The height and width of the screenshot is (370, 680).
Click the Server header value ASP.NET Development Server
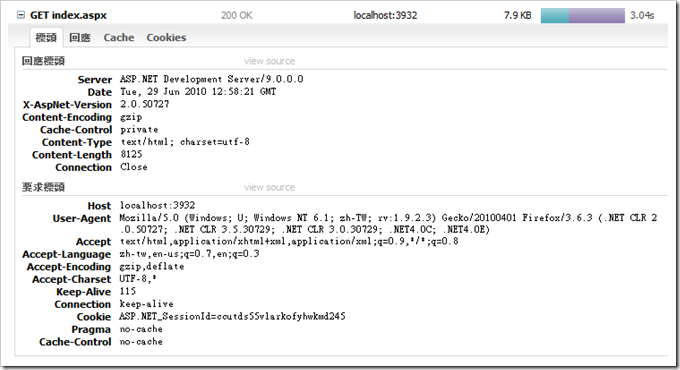tap(212, 79)
